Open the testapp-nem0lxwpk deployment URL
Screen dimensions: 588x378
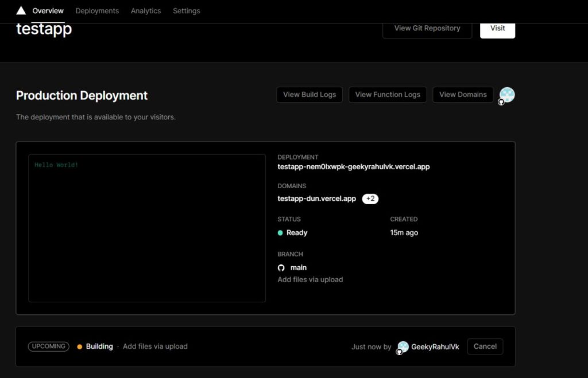click(x=353, y=167)
